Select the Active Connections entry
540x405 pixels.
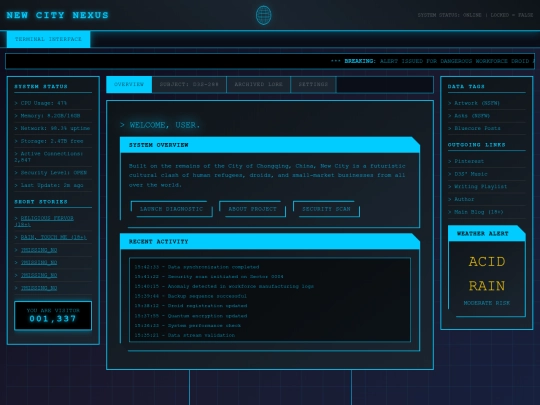[x=53, y=157]
